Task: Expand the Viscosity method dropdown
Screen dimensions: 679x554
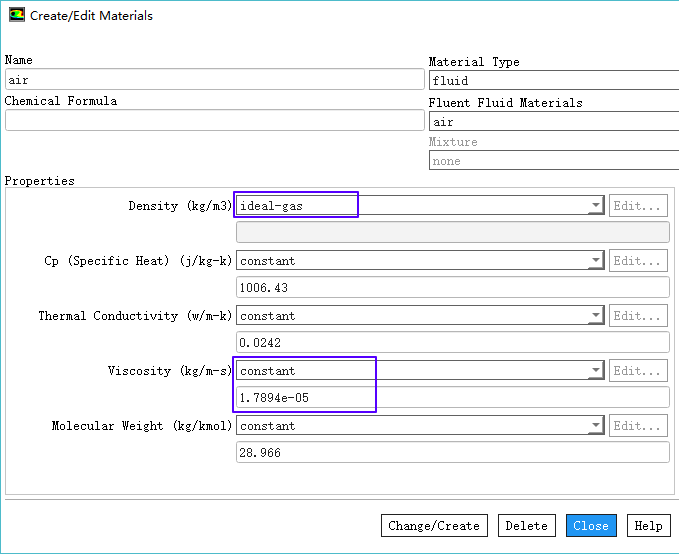Action: (x=595, y=371)
